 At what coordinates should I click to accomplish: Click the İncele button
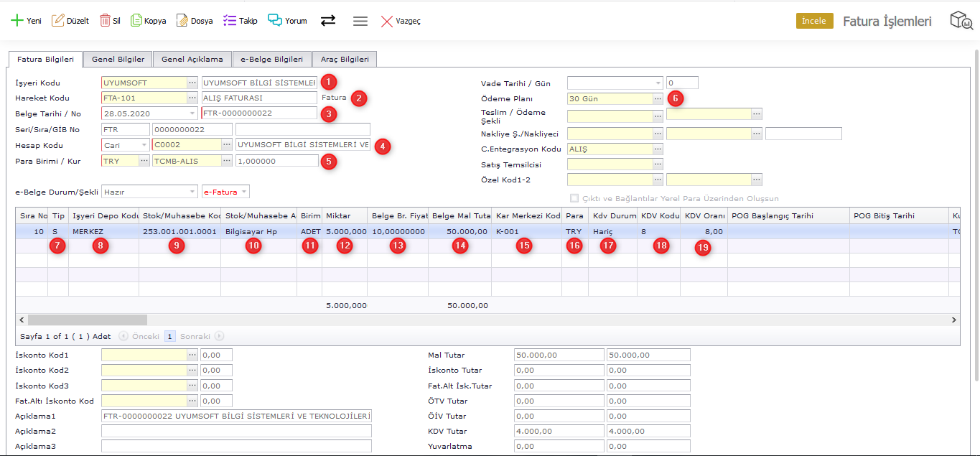813,21
